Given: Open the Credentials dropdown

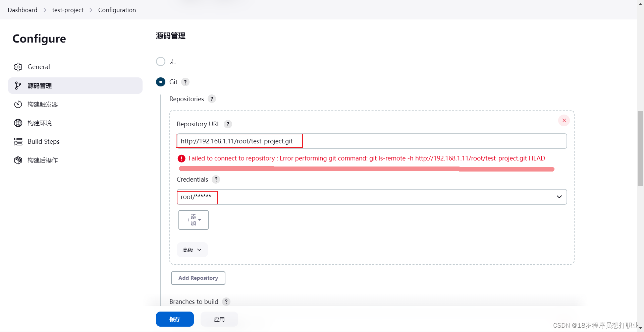Looking at the screenshot, I should point(372,197).
